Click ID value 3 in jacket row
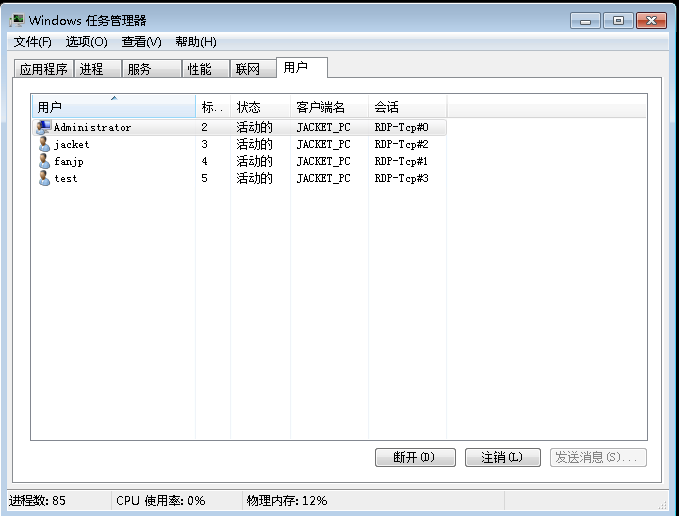The height and width of the screenshot is (516, 679). [x=204, y=144]
